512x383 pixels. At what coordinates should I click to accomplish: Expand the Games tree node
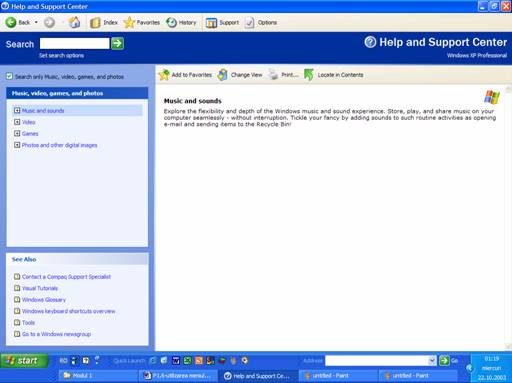pyautogui.click(x=17, y=133)
